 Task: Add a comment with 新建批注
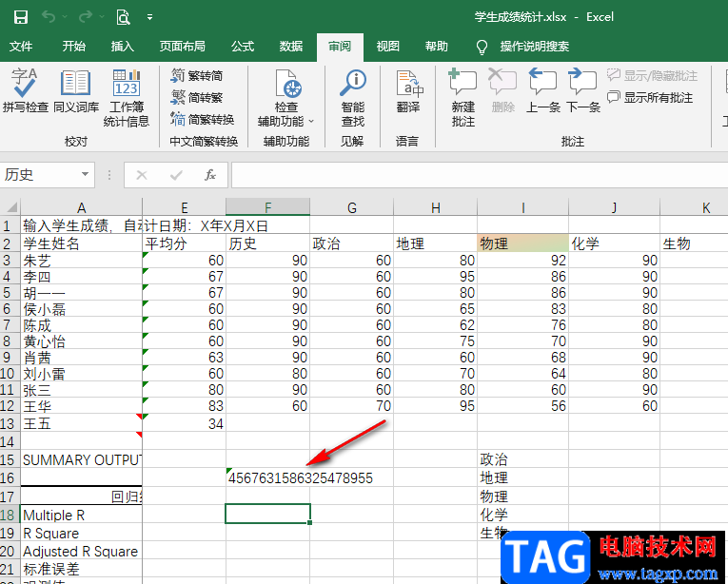pyautogui.click(x=462, y=98)
